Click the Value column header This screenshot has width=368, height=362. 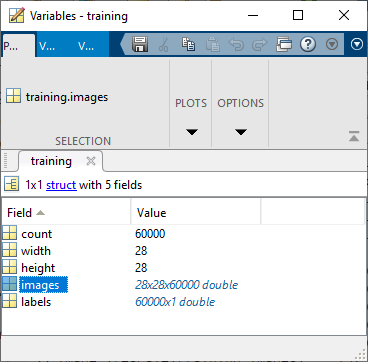(x=195, y=213)
